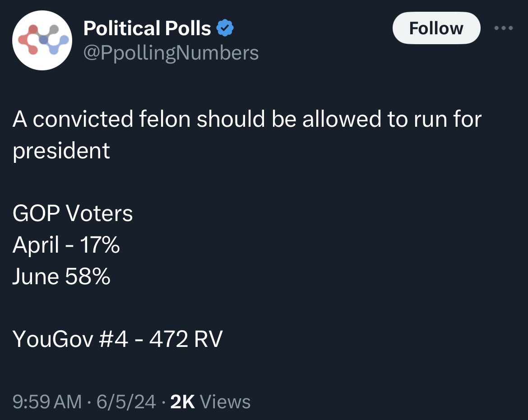Click the Political Polls display name
The height and width of the screenshot is (420, 528).
(x=147, y=29)
